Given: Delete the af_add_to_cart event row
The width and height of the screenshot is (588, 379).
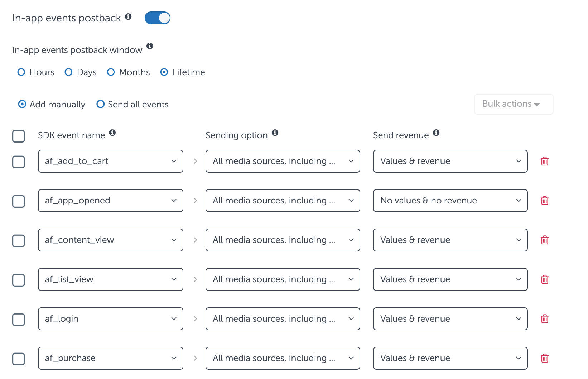Looking at the screenshot, I should point(545,161).
